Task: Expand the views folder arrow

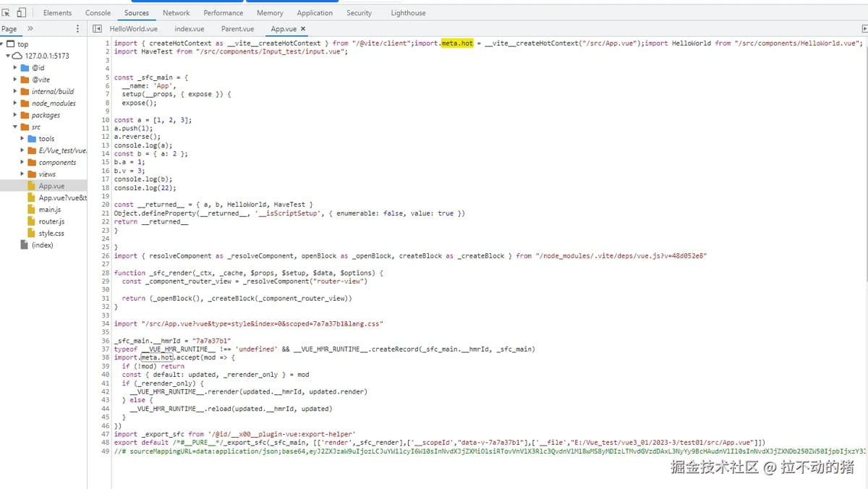Action: pyautogui.click(x=22, y=174)
